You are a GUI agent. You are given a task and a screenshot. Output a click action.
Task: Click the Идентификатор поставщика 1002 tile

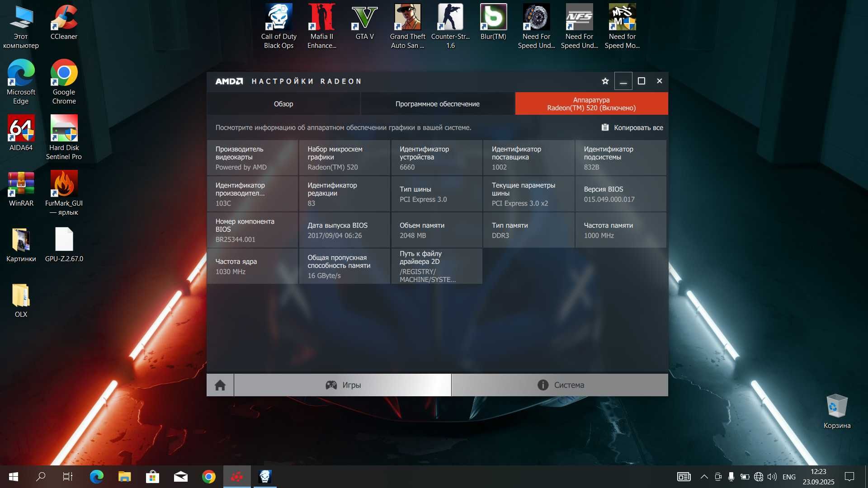528,158
